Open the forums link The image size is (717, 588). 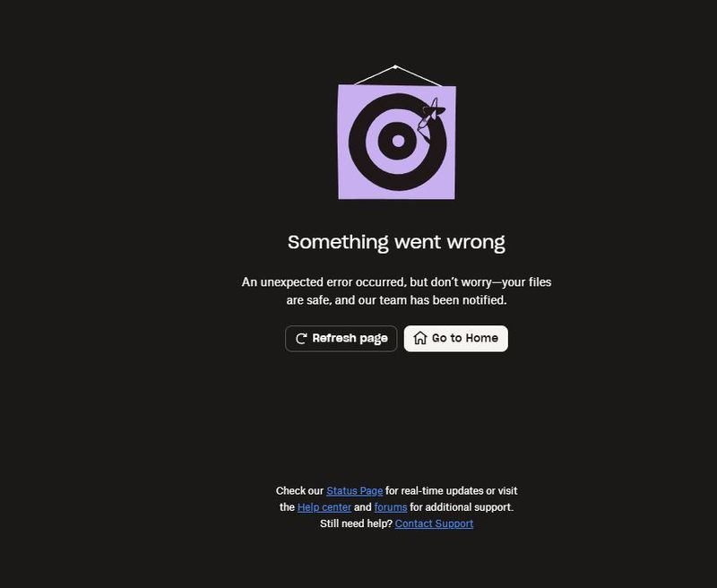point(391,507)
